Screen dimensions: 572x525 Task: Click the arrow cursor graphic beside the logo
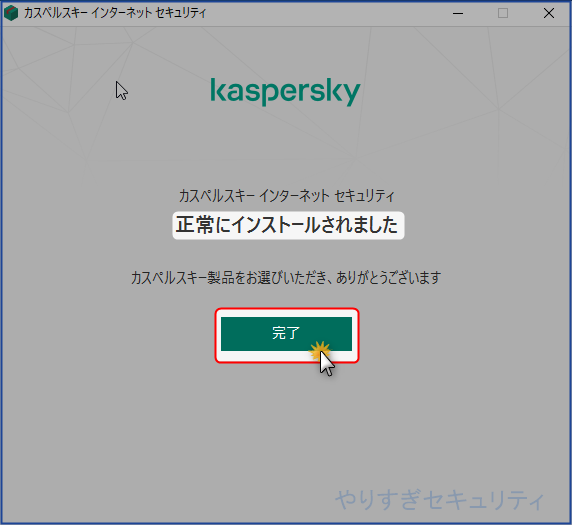tap(121, 90)
